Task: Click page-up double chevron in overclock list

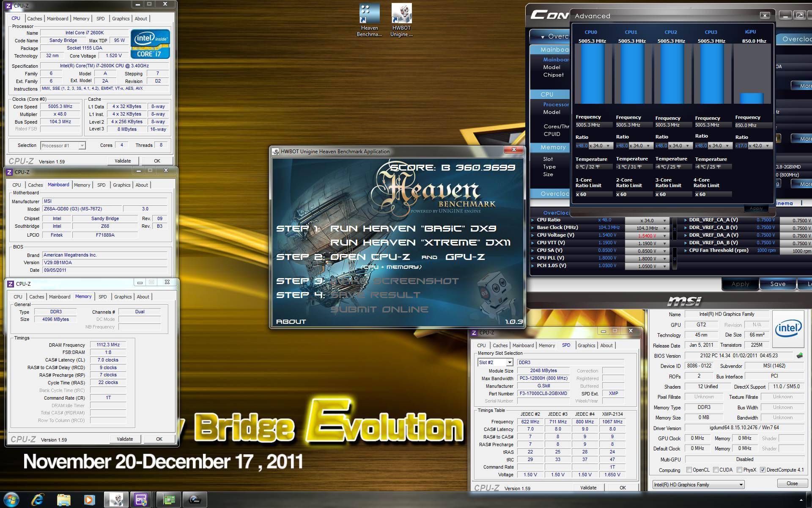Action: pyautogui.click(x=675, y=229)
